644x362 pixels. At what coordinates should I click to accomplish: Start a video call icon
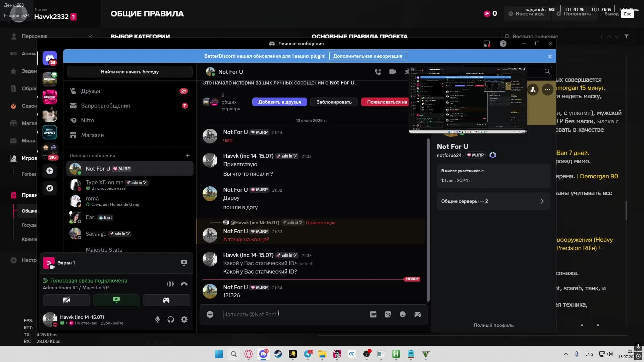[392, 72]
